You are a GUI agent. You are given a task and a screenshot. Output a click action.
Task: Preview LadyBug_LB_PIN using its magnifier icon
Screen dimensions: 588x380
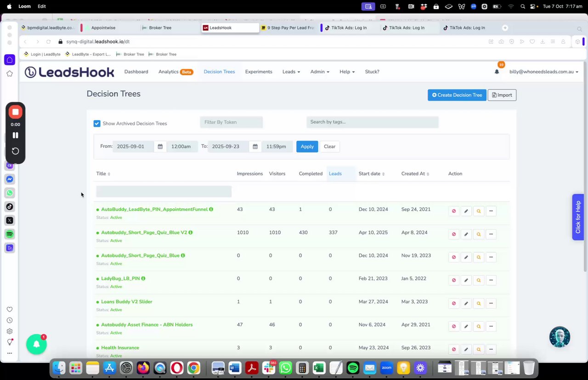click(479, 280)
